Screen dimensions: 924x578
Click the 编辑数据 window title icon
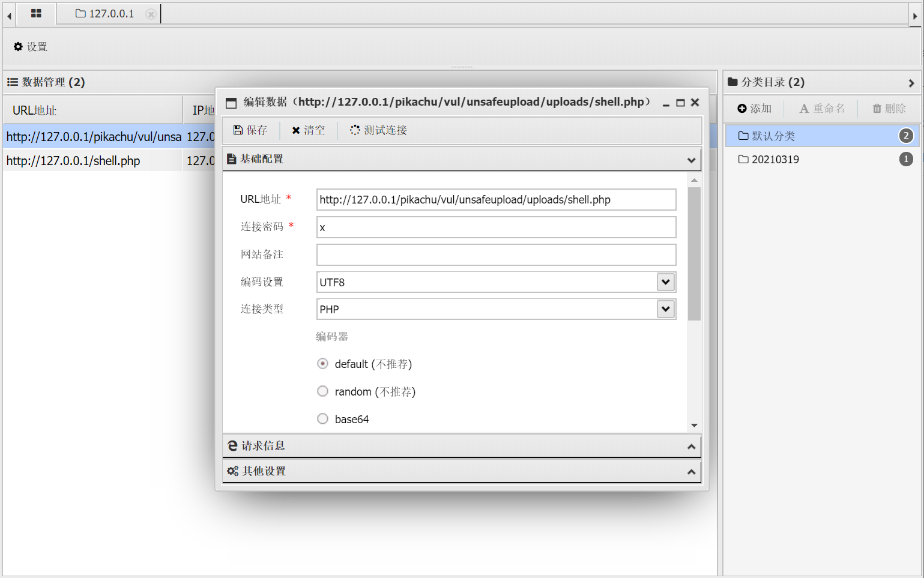(x=231, y=103)
